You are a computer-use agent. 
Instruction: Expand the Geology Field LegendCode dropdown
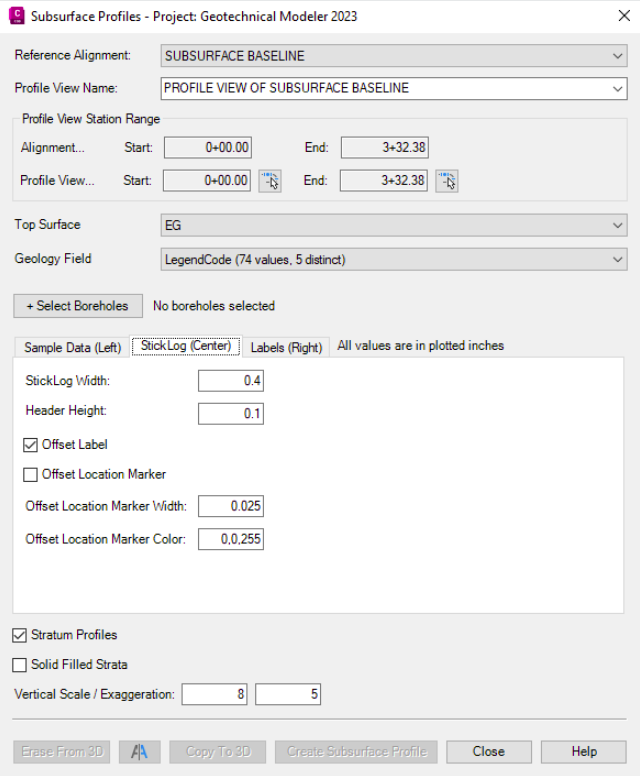tap(394, 259)
